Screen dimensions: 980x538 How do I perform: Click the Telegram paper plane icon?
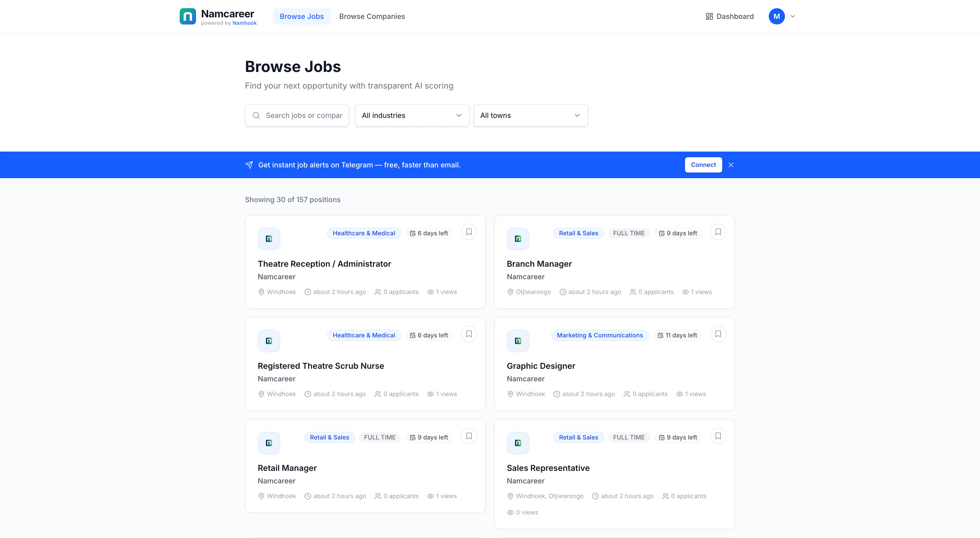[x=249, y=165]
